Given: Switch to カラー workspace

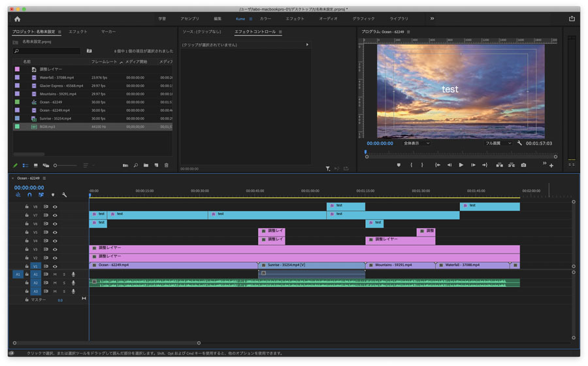Looking at the screenshot, I should [x=265, y=19].
